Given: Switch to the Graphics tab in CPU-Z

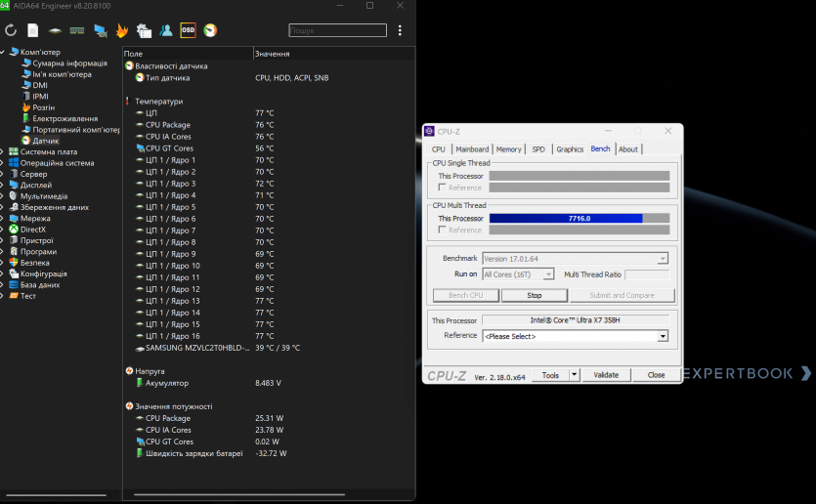Looking at the screenshot, I should pyautogui.click(x=570, y=149).
